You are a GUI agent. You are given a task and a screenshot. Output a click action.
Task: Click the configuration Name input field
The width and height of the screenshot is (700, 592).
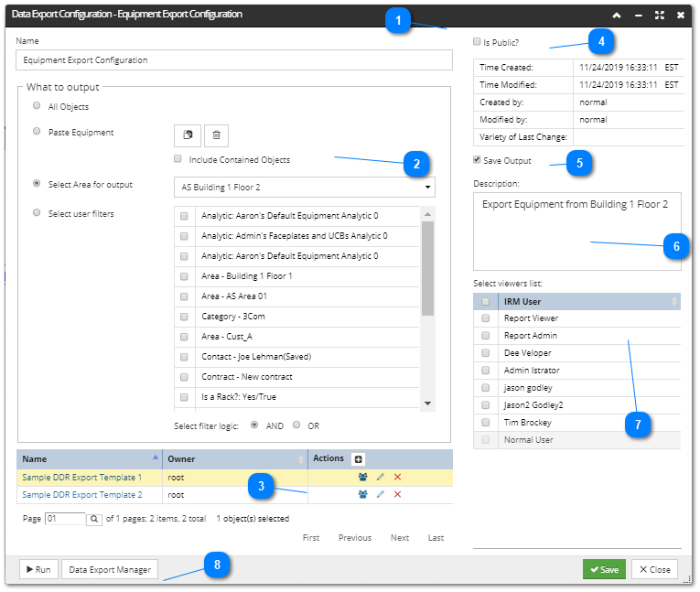point(234,59)
